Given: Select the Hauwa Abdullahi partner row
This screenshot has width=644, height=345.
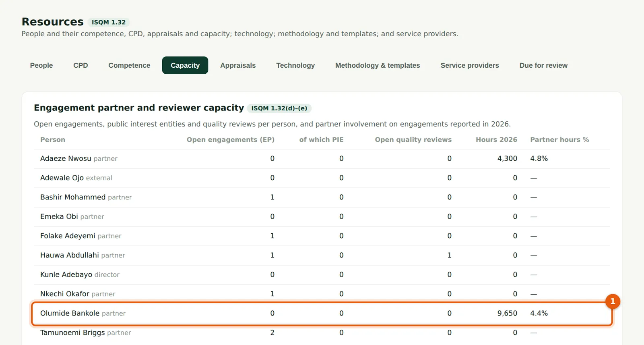Looking at the screenshot, I should point(322,256).
